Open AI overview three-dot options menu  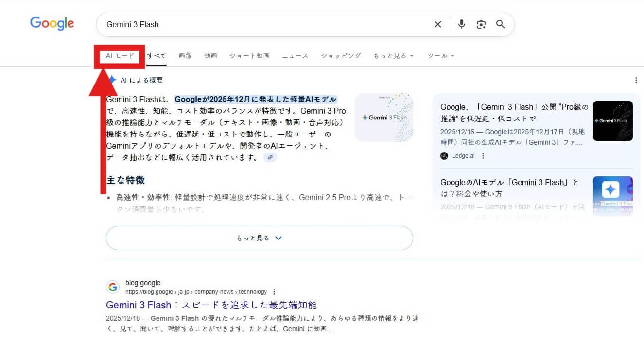[x=636, y=80]
